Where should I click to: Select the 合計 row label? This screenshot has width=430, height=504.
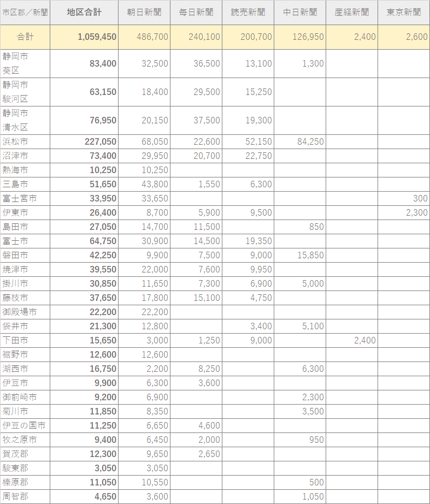click(x=25, y=37)
